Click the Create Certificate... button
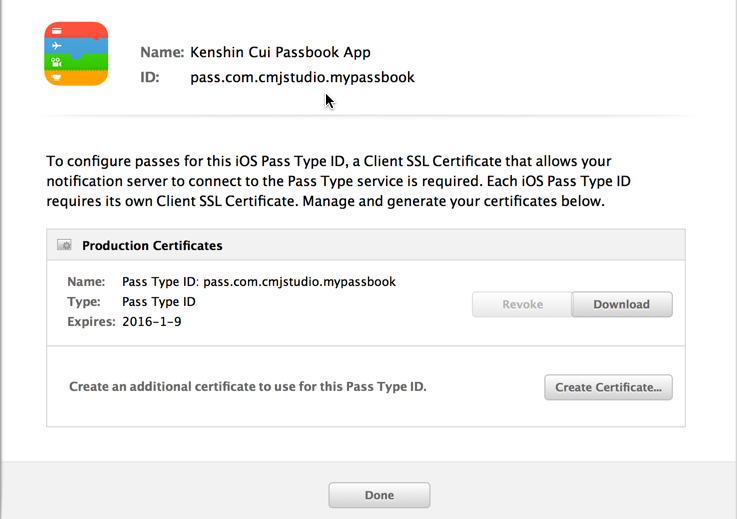 pos(608,387)
